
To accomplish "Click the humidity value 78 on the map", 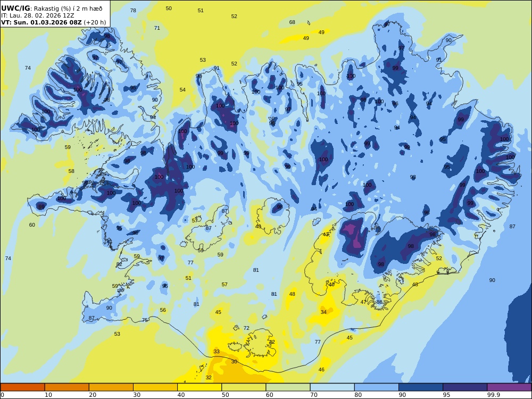I will pos(134,11).
